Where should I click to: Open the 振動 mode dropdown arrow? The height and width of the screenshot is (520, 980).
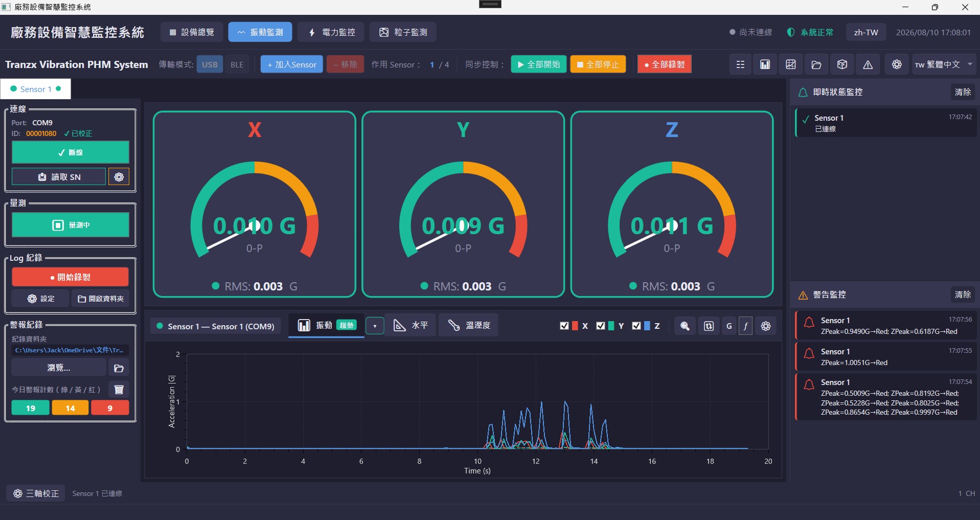point(375,326)
